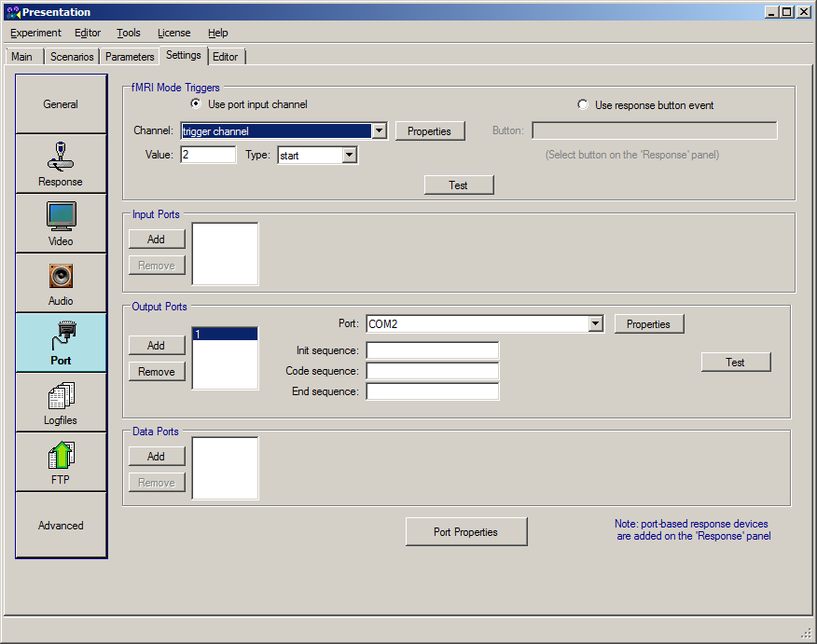Select output port 1 in list
The width and height of the screenshot is (817, 644).
224,334
